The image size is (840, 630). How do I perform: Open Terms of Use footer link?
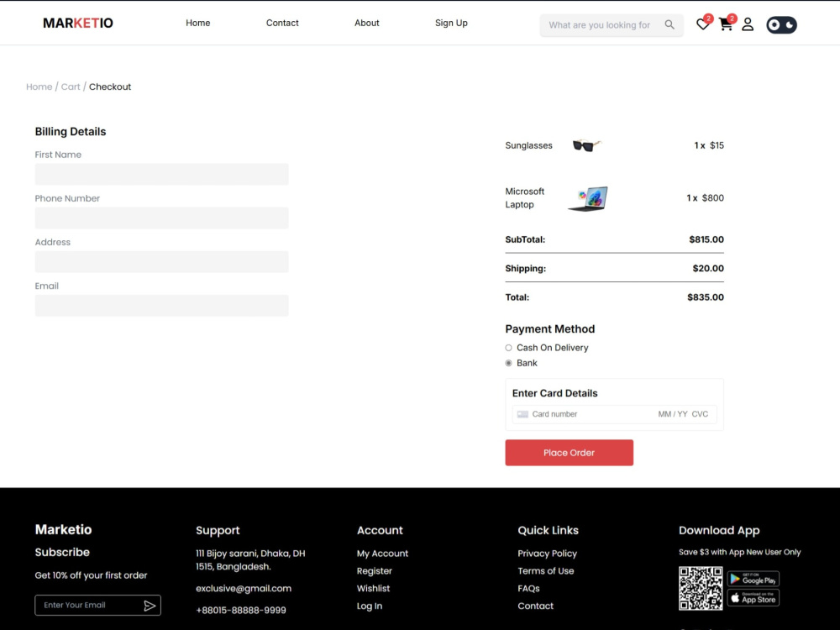point(545,571)
